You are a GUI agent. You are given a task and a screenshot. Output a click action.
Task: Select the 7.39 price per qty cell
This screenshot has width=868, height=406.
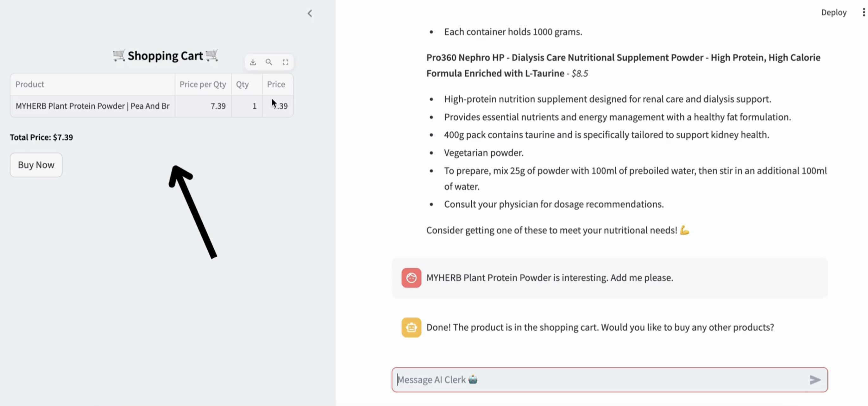click(x=203, y=106)
